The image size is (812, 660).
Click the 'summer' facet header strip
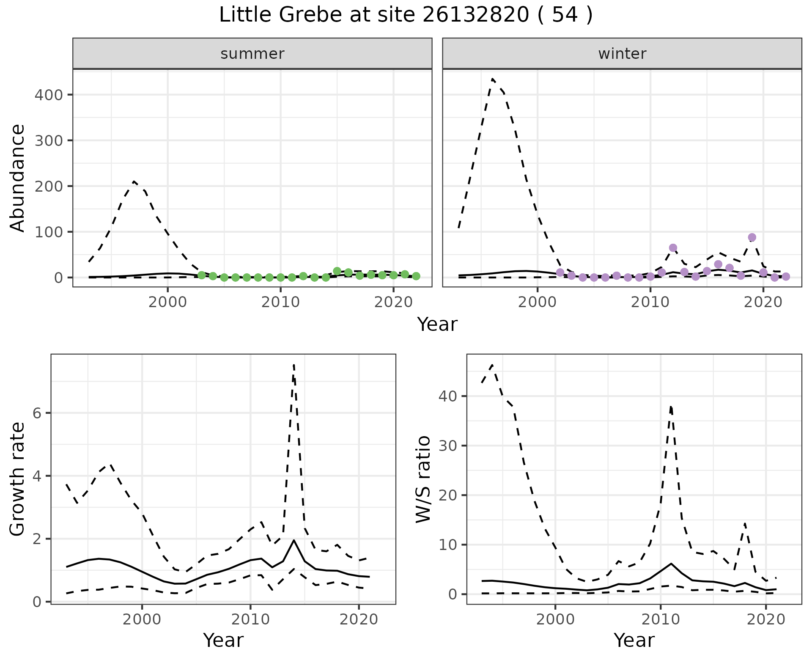click(x=252, y=54)
